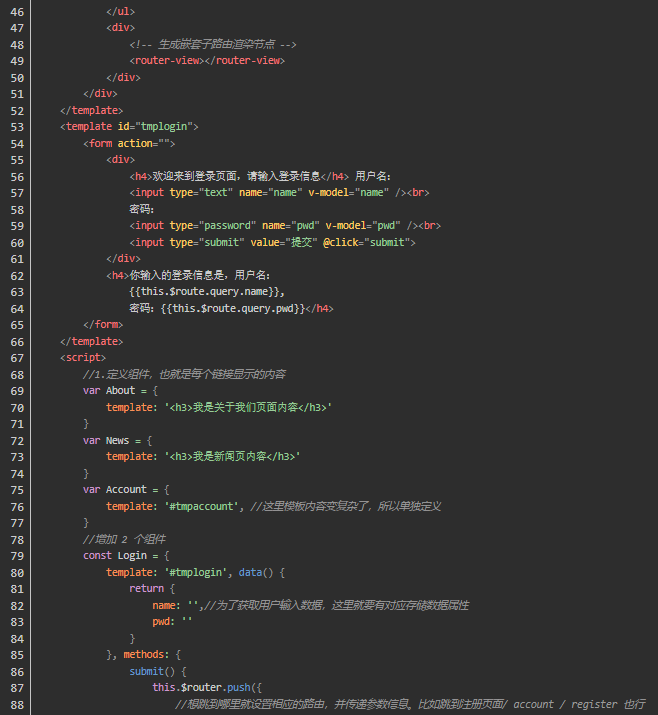
Task: Click the About variable name declaration
Action: coord(120,391)
